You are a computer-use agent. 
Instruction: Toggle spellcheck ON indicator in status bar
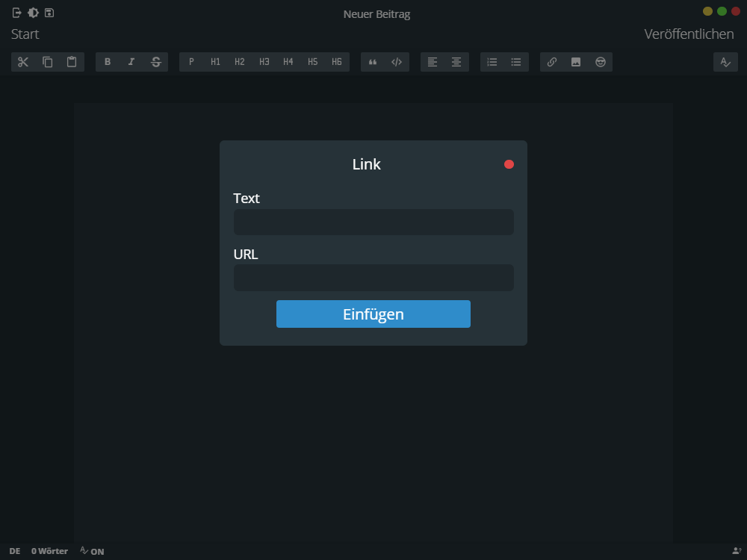[92, 551]
